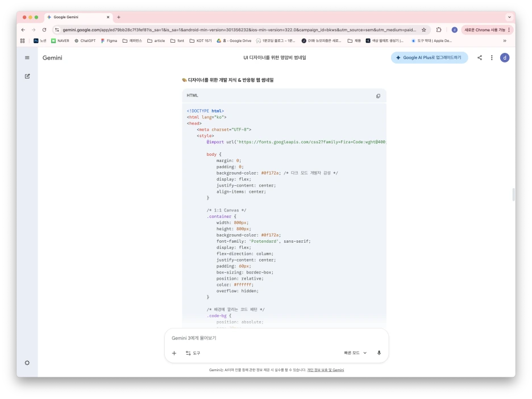Click the Gemini logo text
This screenshot has width=532, height=399.
coord(52,57)
